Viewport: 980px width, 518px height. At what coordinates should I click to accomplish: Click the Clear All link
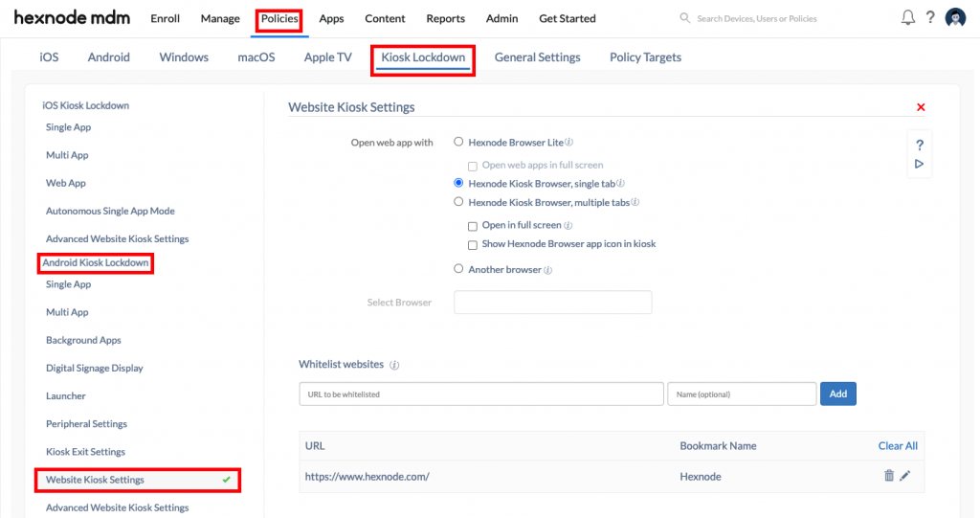coord(898,445)
